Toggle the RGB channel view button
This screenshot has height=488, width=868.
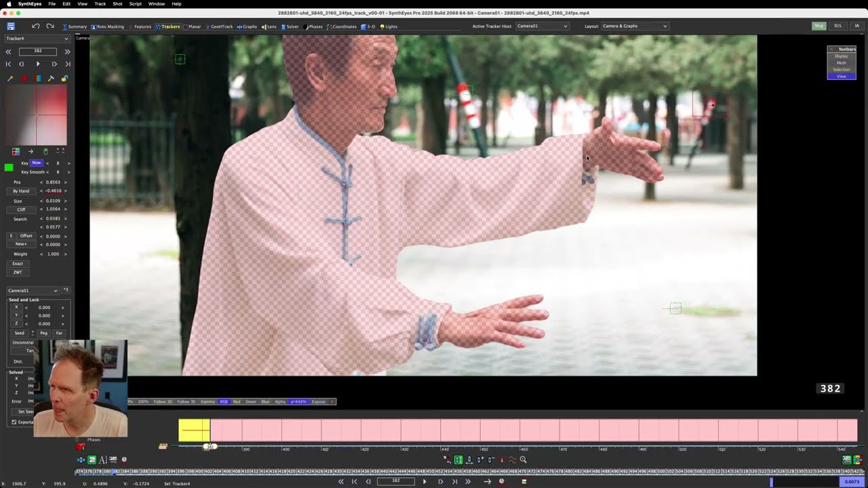click(224, 402)
